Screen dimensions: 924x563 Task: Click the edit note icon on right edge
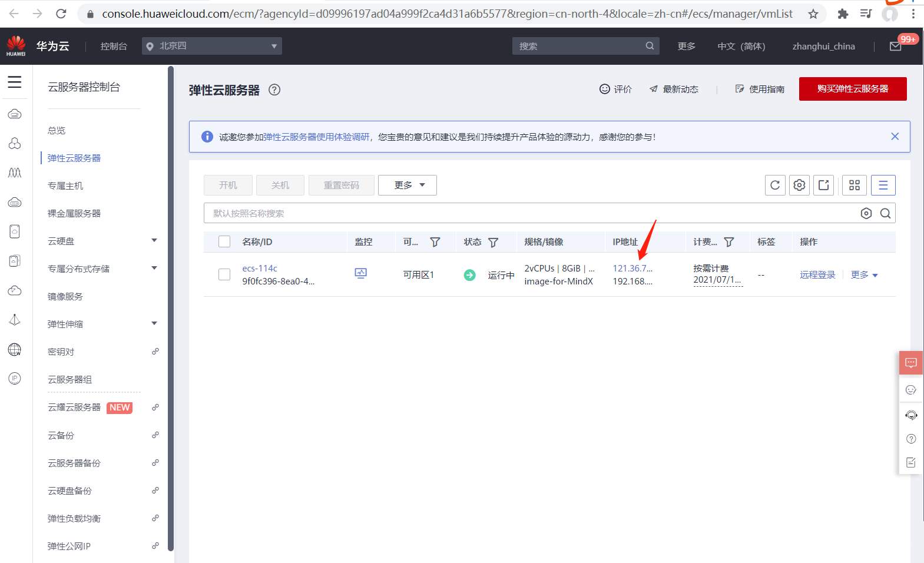coord(911,462)
